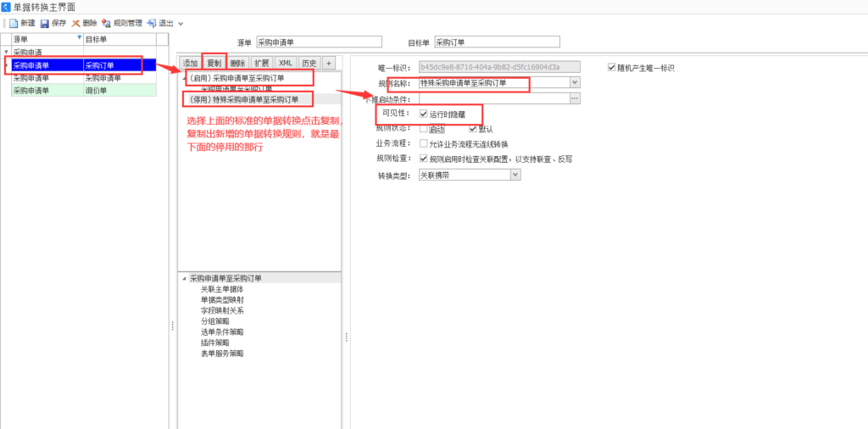
Task: Toggle 规则启用时检查关联配置 checkbox
Action: pos(424,159)
